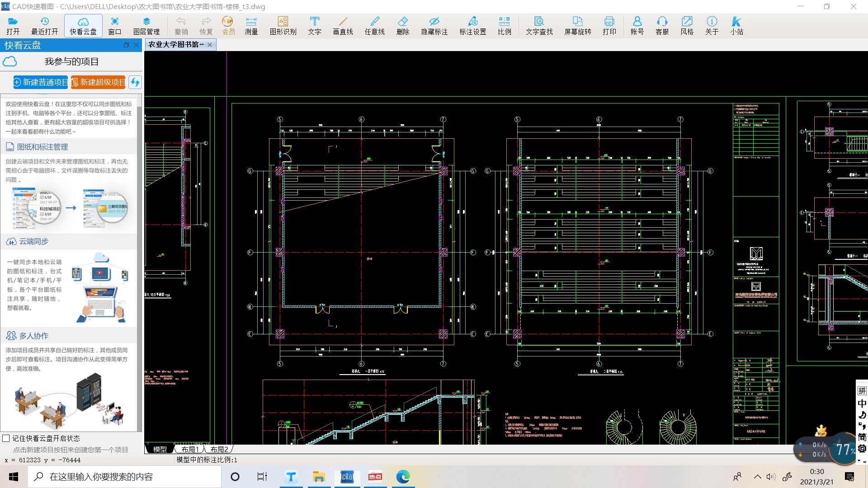868x488 pixels.
Task: Open the 窗口 window tool
Action: 115,26
